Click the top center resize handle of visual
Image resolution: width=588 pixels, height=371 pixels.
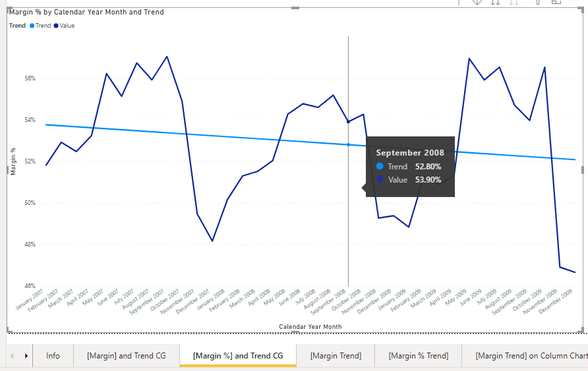pyautogui.click(x=294, y=8)
